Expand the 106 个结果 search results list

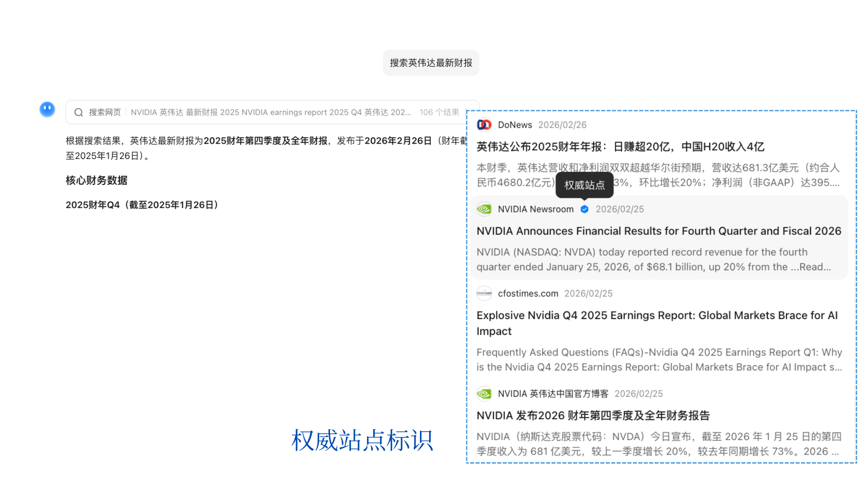click(439, 113)
